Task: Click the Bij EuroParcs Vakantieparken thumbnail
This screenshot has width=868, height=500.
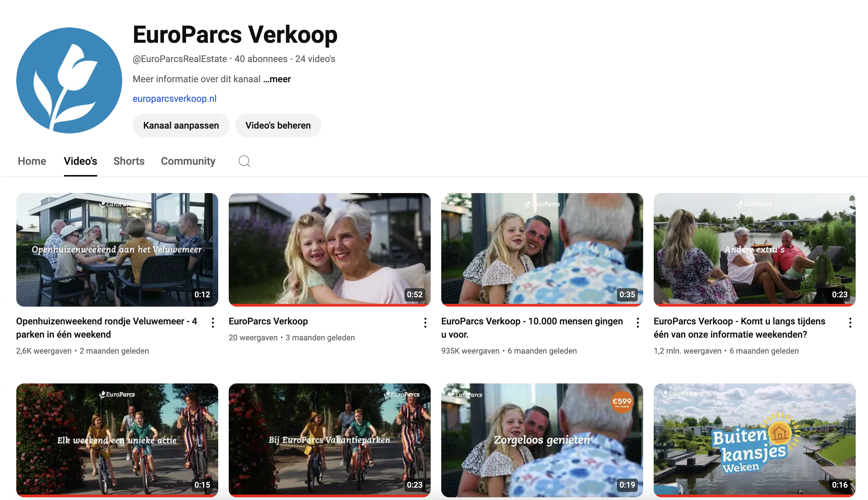Action: (329, 439)
